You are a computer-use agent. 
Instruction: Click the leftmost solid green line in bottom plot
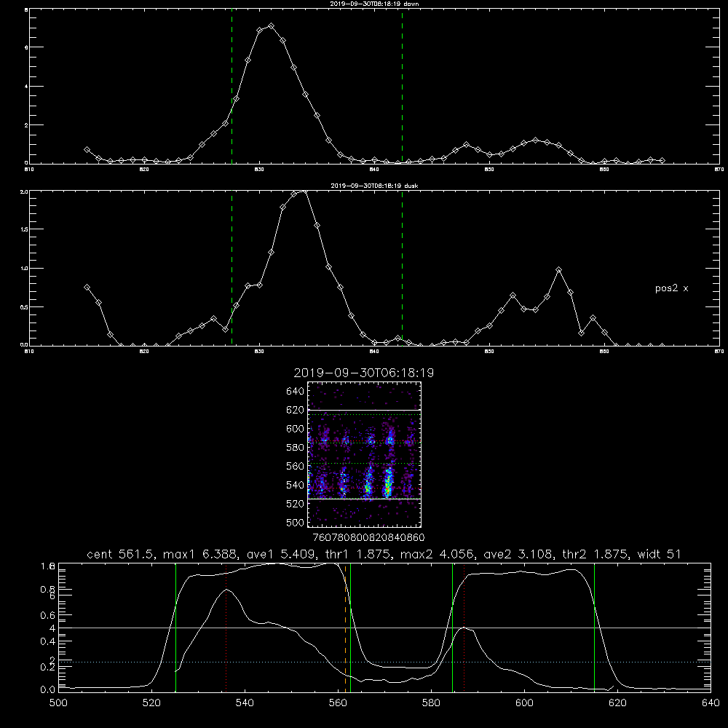pyautogui.click(x=175, y=627)
